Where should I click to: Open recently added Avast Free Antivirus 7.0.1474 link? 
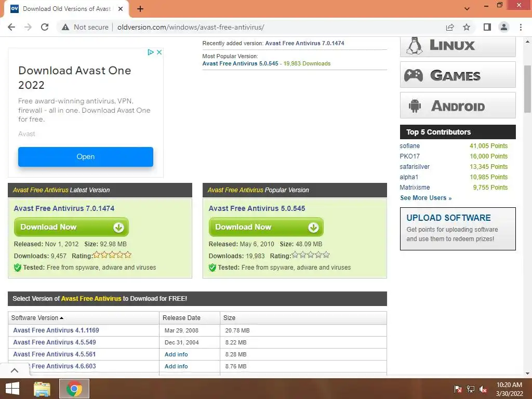click(304, 43)
